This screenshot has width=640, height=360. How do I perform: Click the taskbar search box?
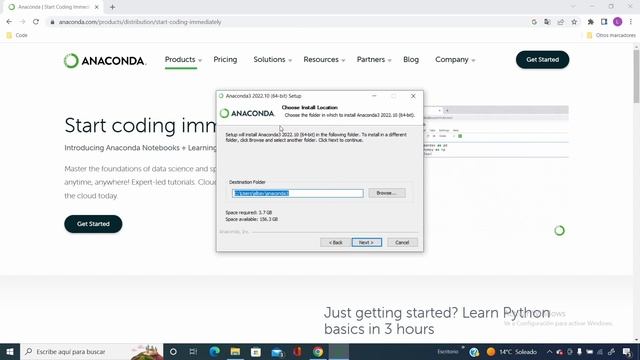click(x=92, y=351)
